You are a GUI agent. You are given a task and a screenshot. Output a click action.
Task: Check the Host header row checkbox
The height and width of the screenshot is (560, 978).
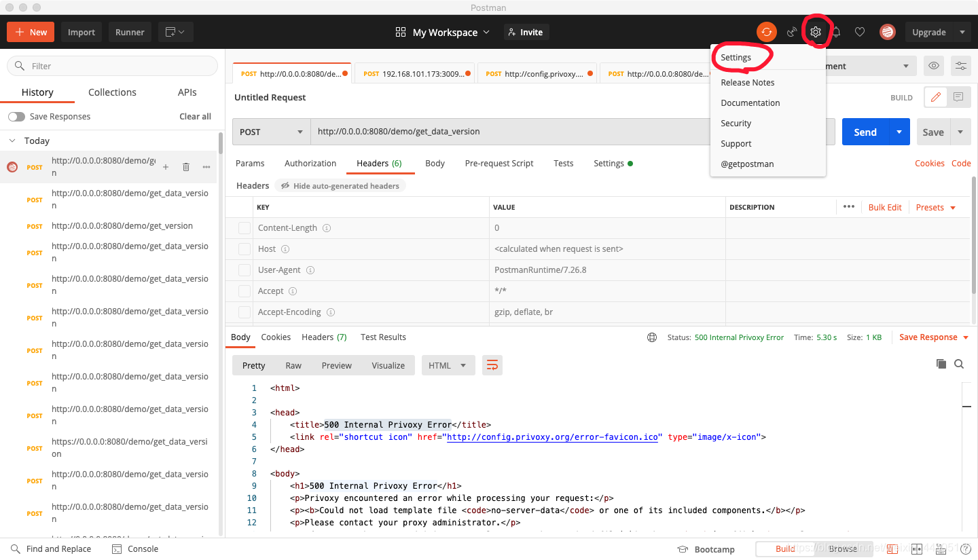pyautogui.click(x=244, y=248)
